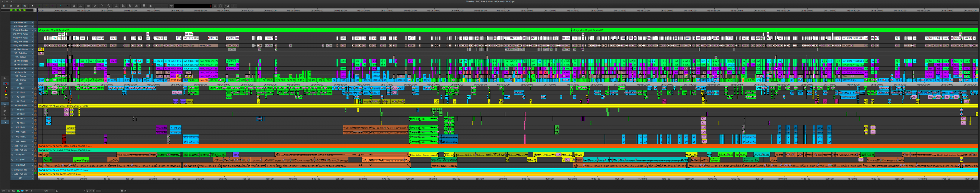980x193 pixels.
Task: Add a blue marker
Action: pos(67,6)
